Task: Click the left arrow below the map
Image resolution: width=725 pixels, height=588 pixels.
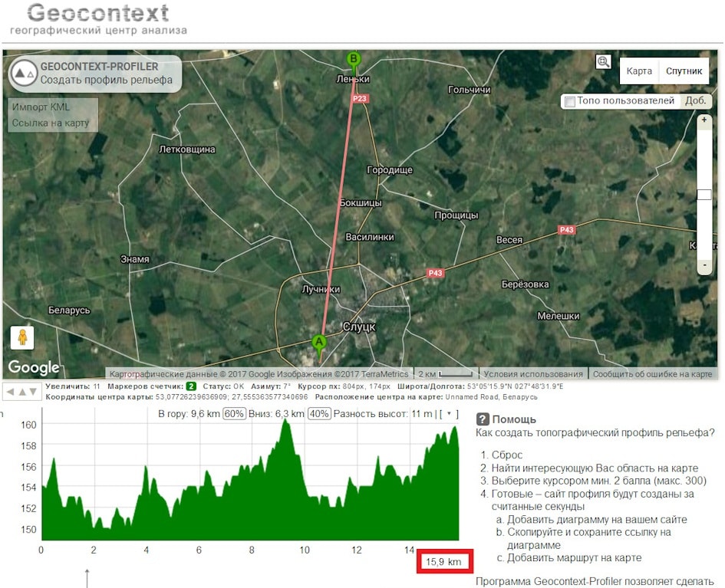Action: point(10,392)
